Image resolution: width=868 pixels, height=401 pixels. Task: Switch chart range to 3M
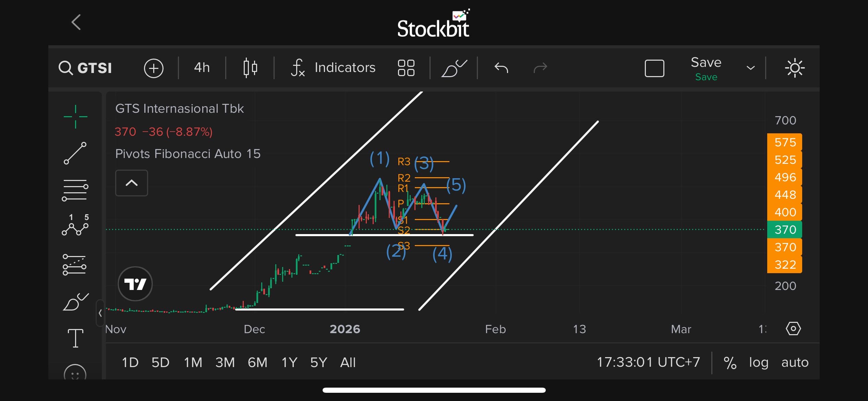point(225,363)
